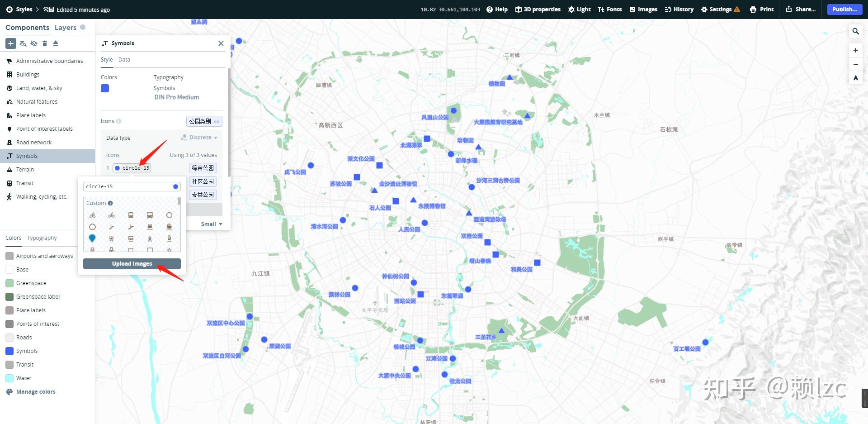
Task: Open the Share menu
Action: (800, 9)
